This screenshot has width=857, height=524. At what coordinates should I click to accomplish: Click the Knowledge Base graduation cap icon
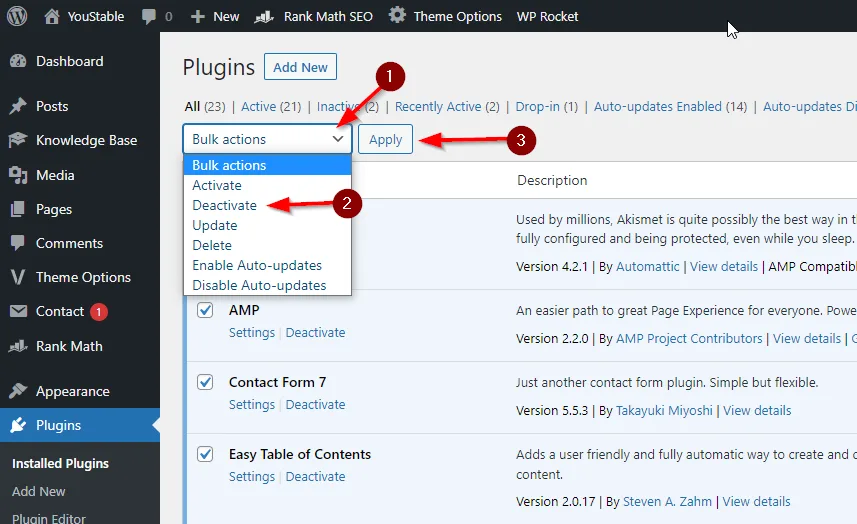17,140
